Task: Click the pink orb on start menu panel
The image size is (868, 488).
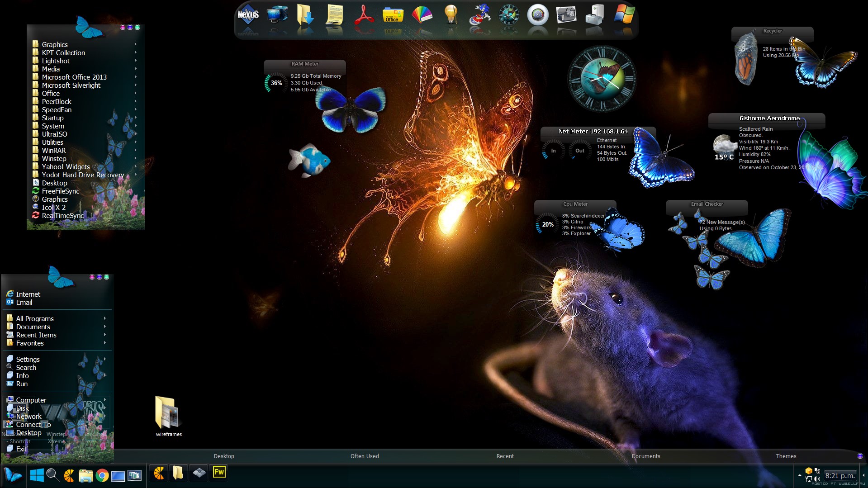Action: [92, 277]
